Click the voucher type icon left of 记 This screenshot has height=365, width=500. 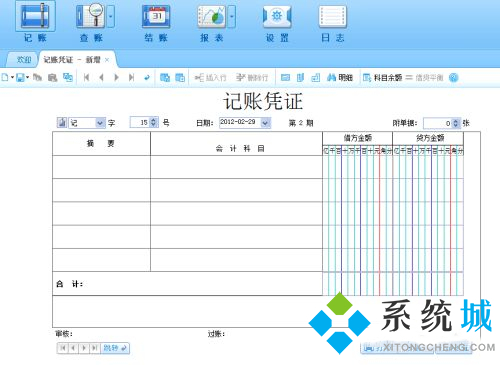pyautogui.click(x=62, y=123)
